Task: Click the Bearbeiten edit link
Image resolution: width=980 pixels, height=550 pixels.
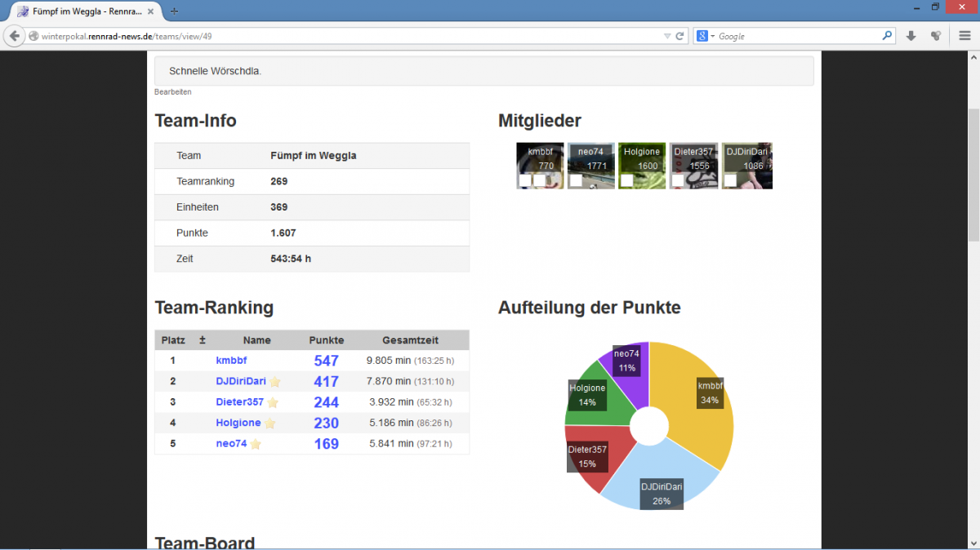Action: click(x=172, y=92)
